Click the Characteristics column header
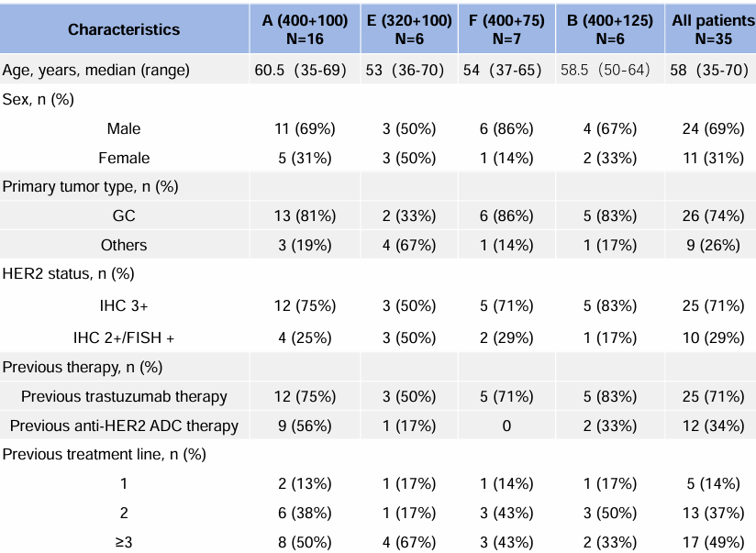Screen dimensions: 756x553 (124, 29)
